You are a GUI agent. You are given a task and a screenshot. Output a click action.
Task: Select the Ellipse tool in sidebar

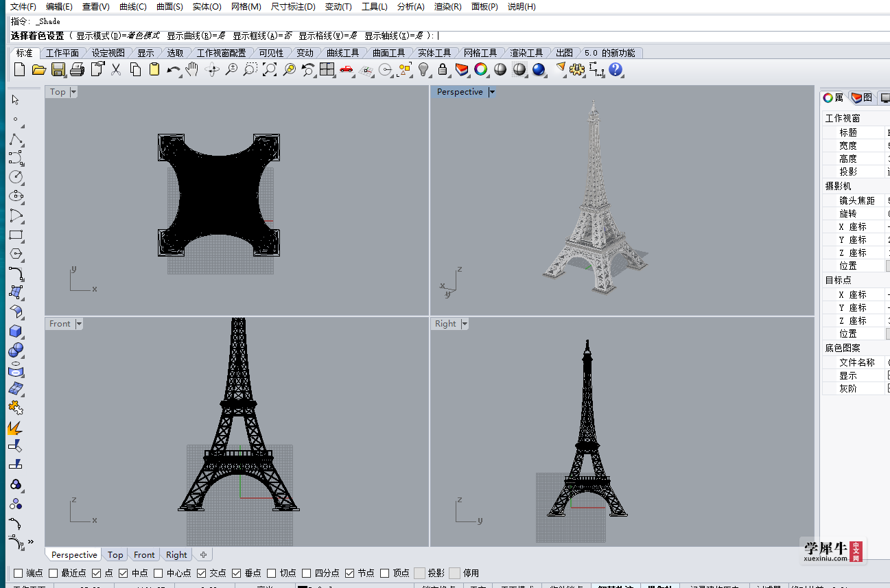tap(15, 196)
